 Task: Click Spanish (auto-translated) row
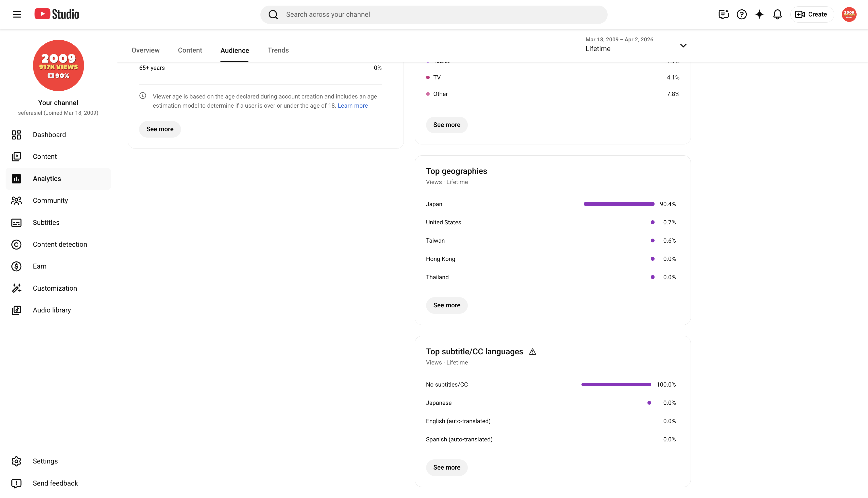(x=551, y=440)
